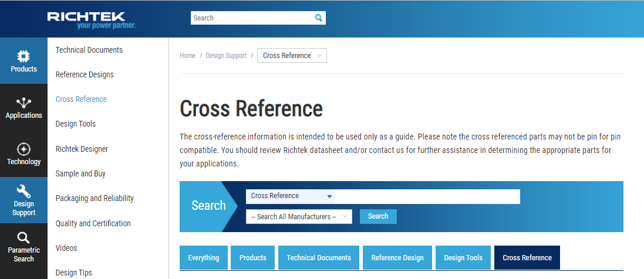Open Cross Reference in the sidebar
Image resolution: width=644 pixels, height=279 pixels.
click(x=82, y=99)
